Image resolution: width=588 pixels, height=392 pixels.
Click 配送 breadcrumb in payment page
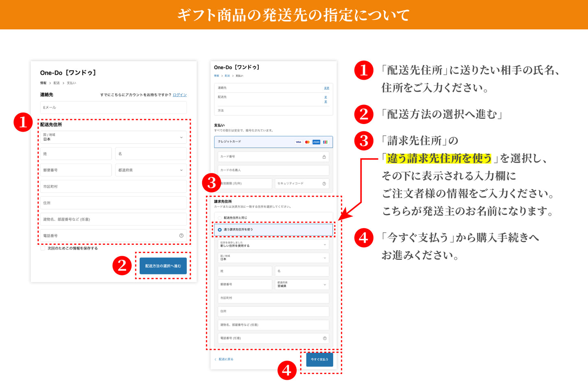[227, 76]
